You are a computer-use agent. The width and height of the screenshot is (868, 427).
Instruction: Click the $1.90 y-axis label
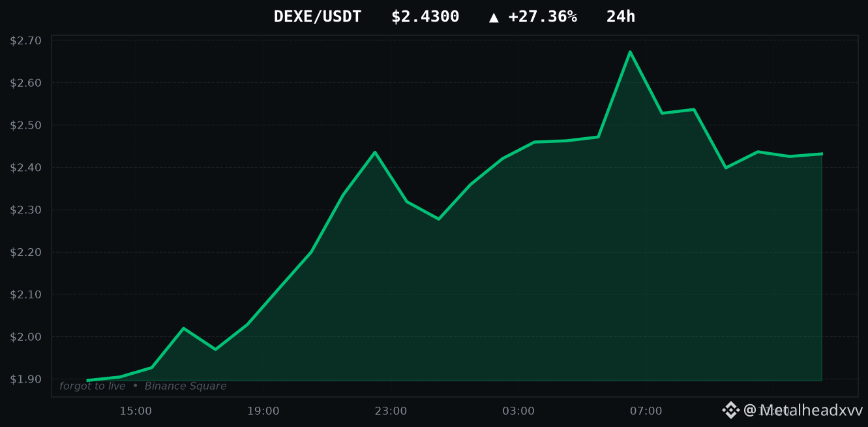pyautogui.click(x=26, y=379)
